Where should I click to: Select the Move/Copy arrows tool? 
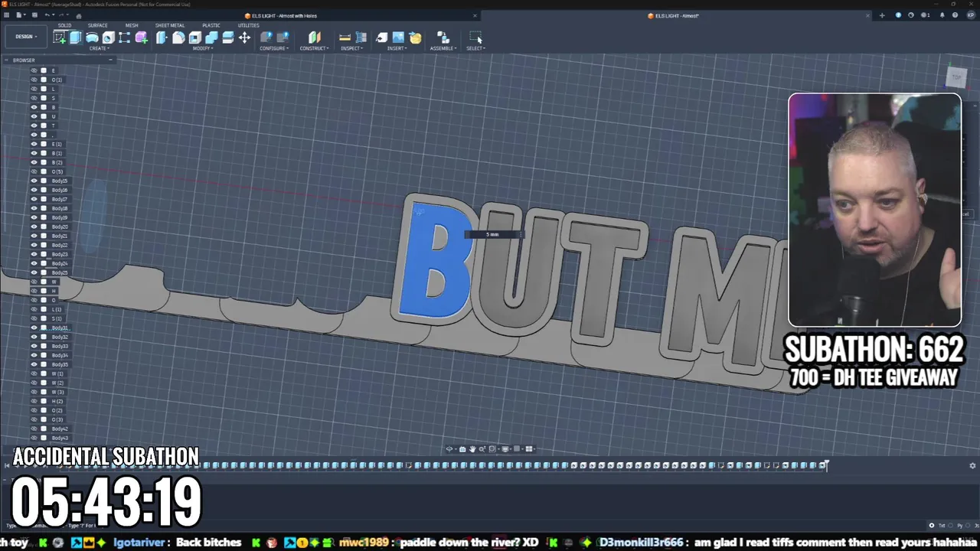[x=244, y=37]
